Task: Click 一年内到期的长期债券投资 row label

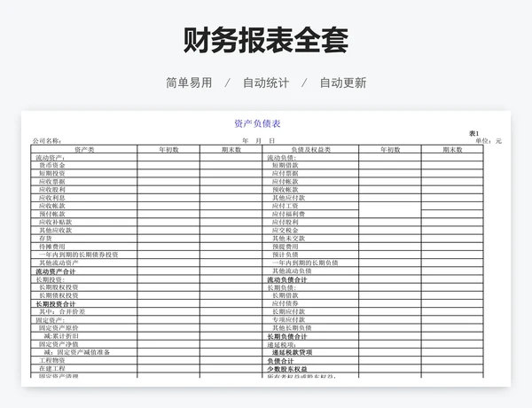Action: click(x=78, y=255)
